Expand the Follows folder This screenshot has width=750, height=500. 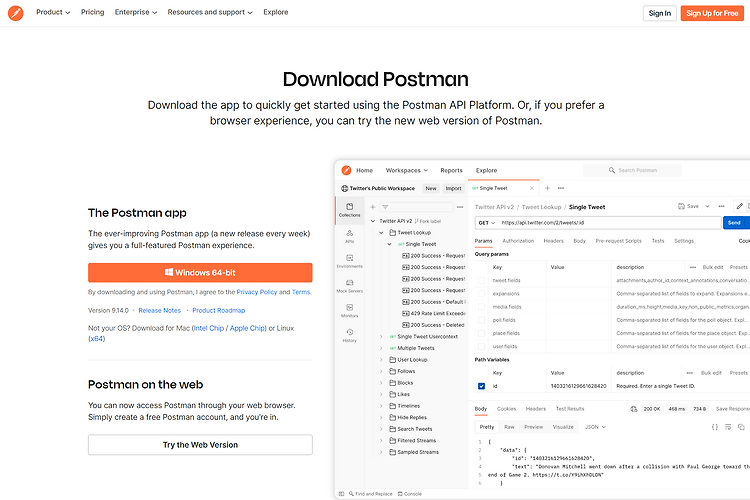tap(381, 371)
